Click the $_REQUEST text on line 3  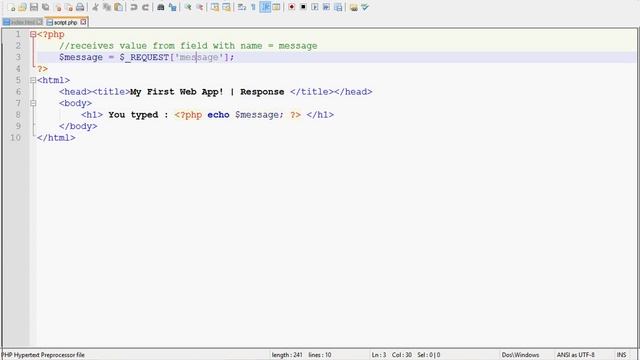(144, 57)
